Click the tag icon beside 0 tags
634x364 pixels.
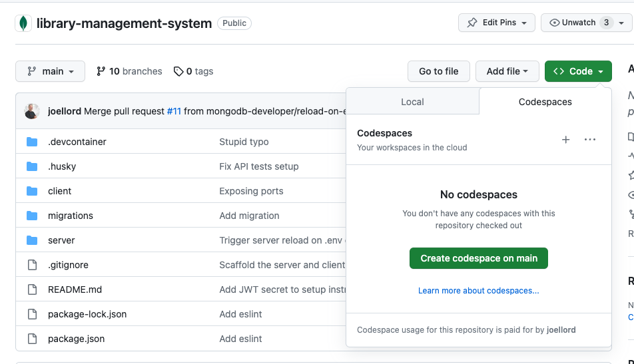pos(178,71)
